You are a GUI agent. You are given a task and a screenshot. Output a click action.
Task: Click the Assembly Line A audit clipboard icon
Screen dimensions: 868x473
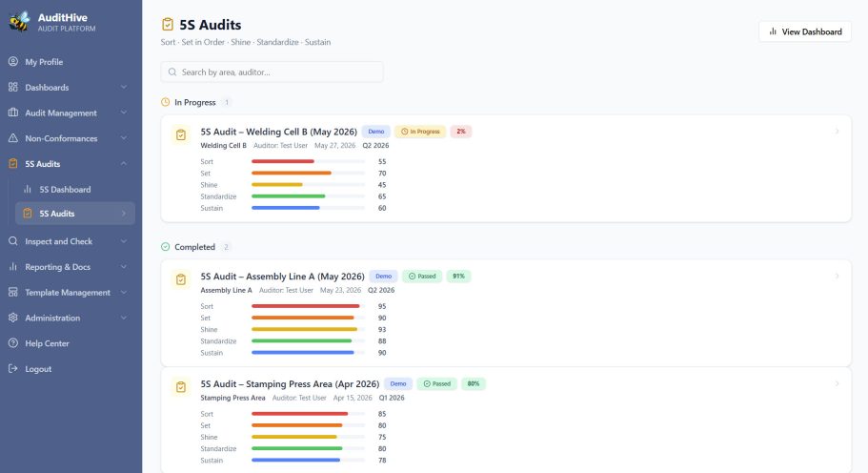(181, 279)
